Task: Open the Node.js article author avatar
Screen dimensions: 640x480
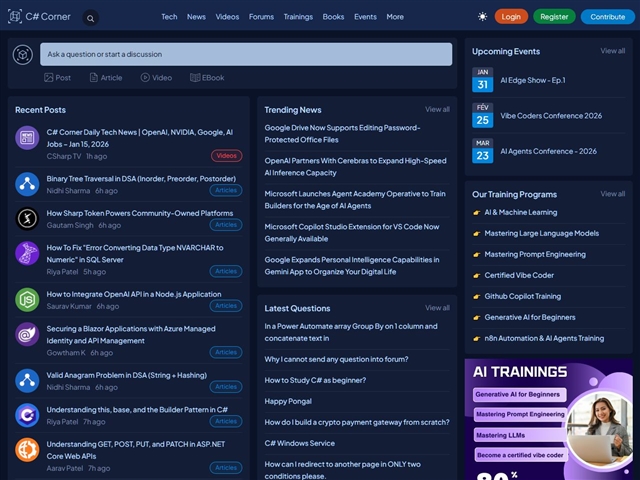Action: coord(27,299)
